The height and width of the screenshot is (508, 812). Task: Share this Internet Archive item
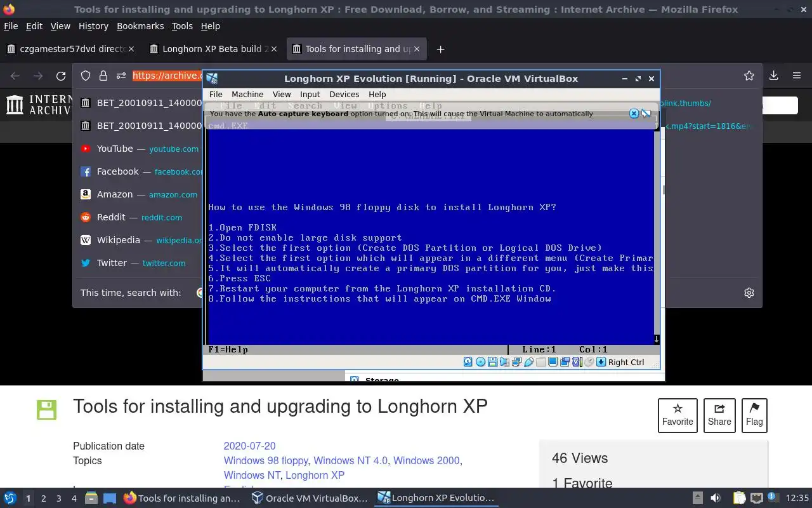pyautogui.click(x=719, y=415)
